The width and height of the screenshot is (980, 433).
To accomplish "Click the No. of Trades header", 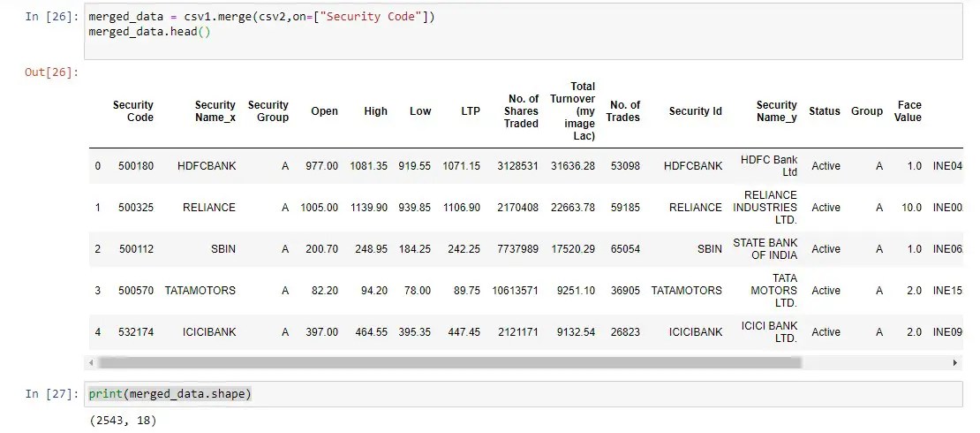I will [625, 110].
